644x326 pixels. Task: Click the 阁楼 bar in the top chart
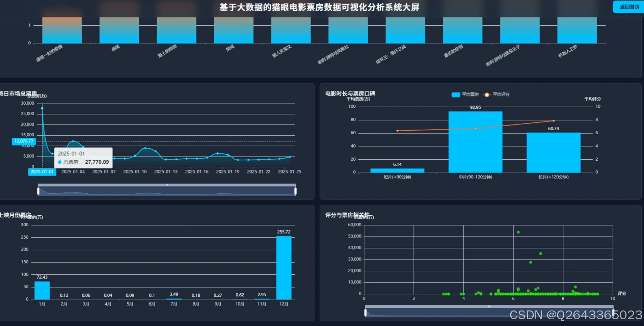(119, 30)
